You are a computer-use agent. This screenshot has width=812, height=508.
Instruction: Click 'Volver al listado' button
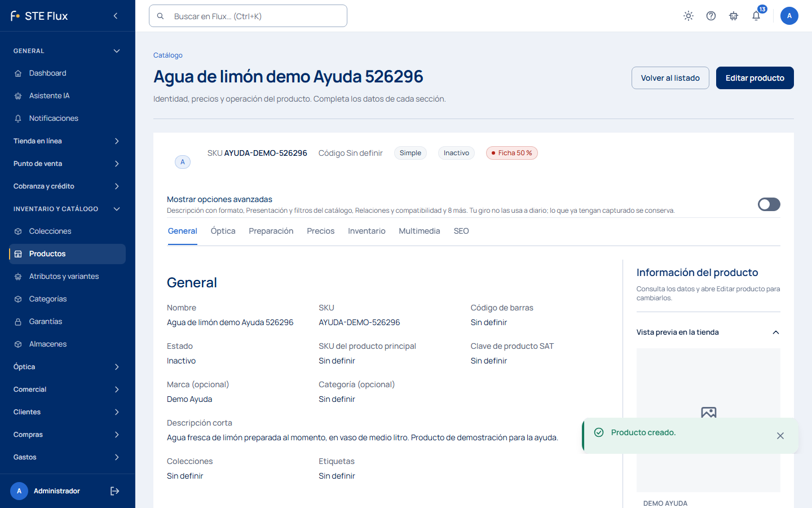pos(670,78)
